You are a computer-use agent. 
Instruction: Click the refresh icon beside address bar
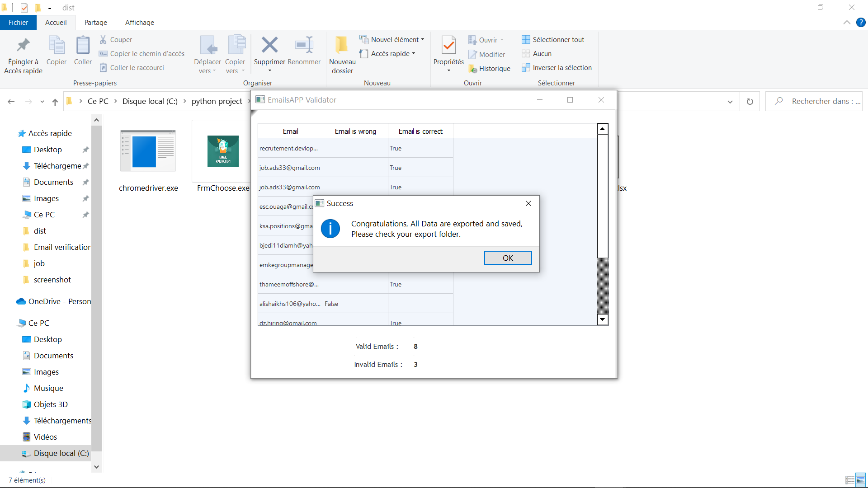pos(750,102)
